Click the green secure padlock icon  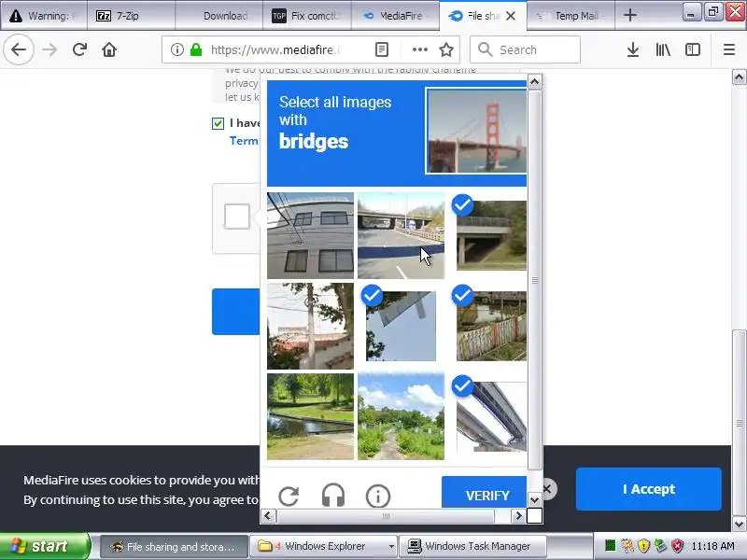point(196,49)
